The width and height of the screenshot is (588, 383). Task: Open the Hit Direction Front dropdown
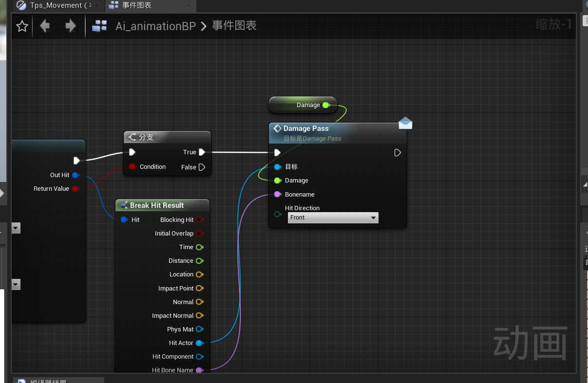coord(333,218)
